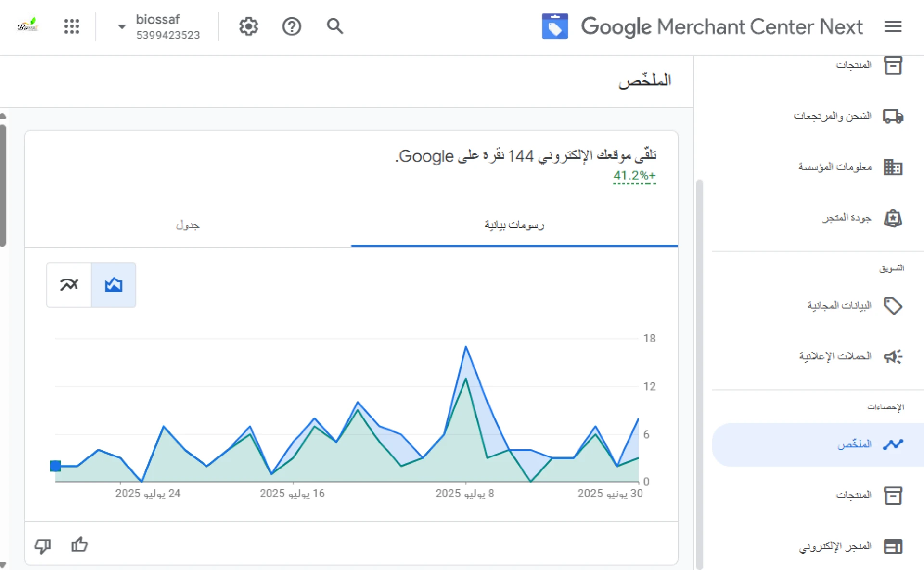
Task: Open the settings gear icon
Action: (248, 26)
